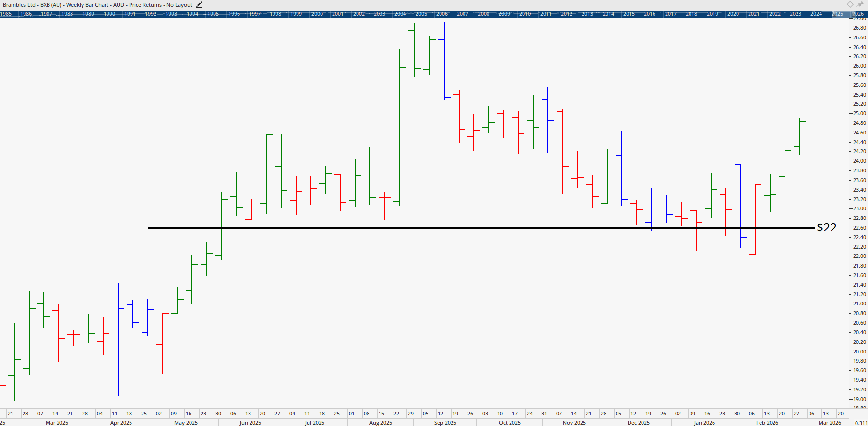Select 2025 highlighted range in year navigator
Image resolution: width=868 pixels, height=426 pixels.
pyautogui.click(x=837, y=14)
